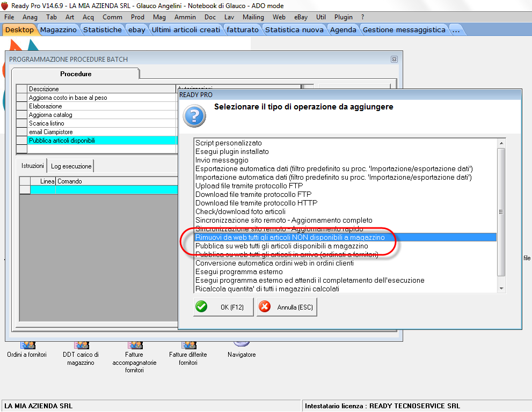Open the Comm menu

coord(112,17)
